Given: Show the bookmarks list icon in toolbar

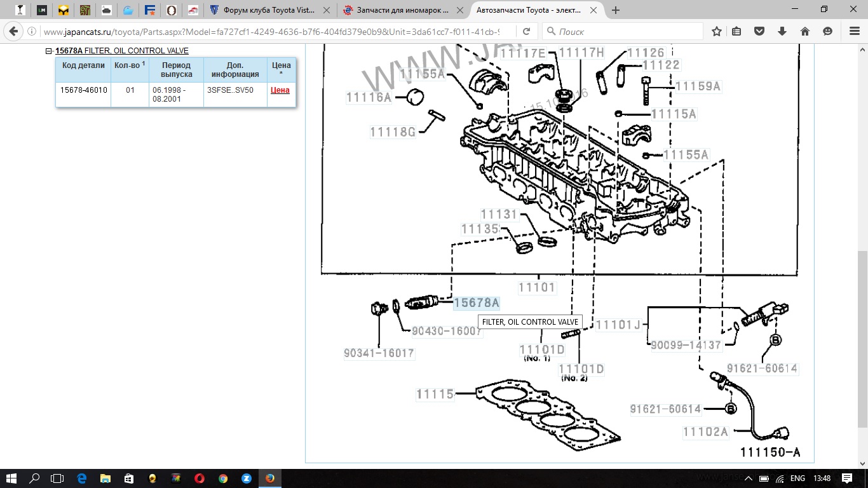Looking at the screenshot, I should point(736,31).
